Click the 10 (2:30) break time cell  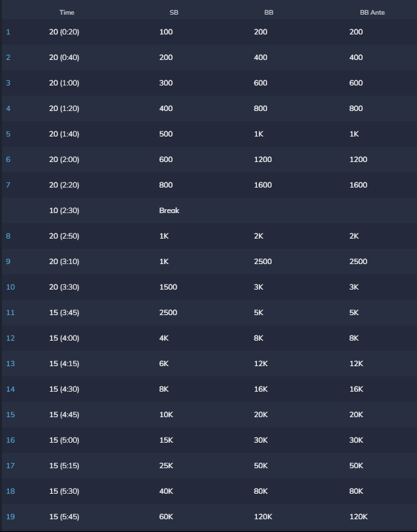pyautogui.click(x=64, y=211)
